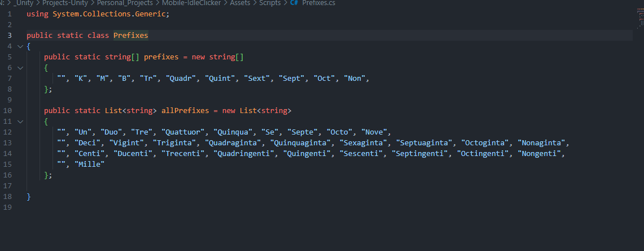Click the "Trecenti" string literal
The image size is (644, 251).
(x=183, y=153)
